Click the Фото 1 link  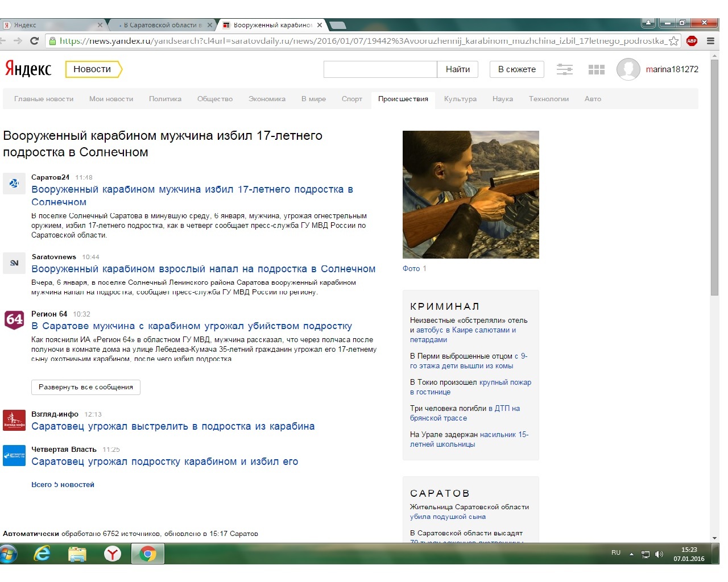point(414,268)
